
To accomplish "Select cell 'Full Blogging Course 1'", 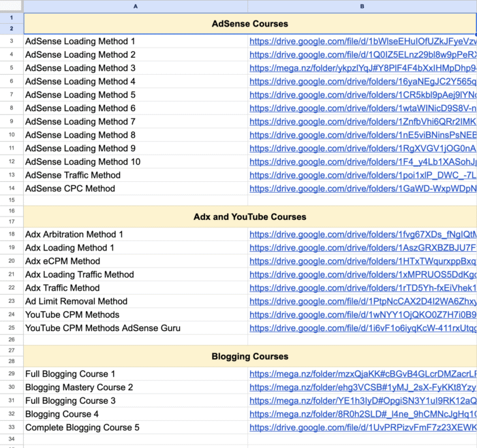I will pyautogui.click(x=136, y=374).
